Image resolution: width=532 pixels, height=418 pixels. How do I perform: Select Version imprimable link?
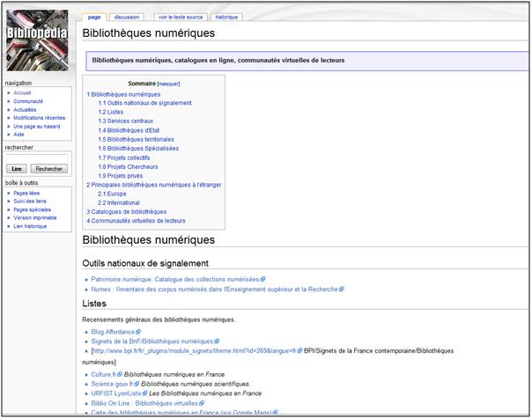point(35,217)
